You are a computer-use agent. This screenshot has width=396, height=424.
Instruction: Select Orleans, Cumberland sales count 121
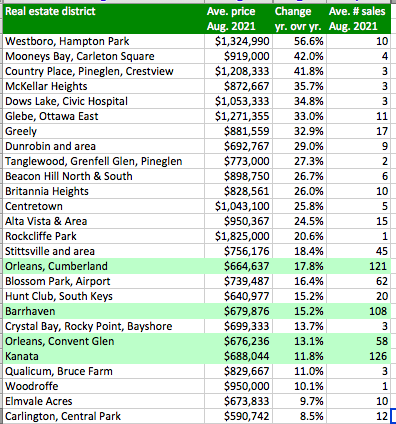[358, 266]
